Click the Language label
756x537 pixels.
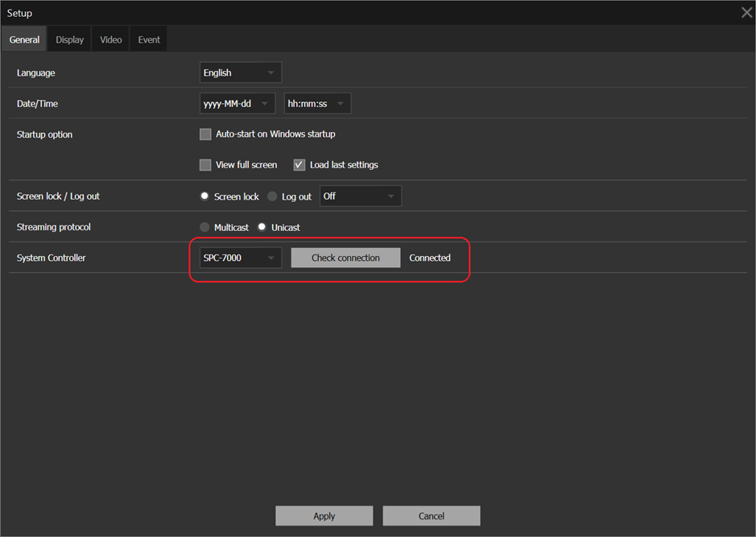[x=35, y=72]
